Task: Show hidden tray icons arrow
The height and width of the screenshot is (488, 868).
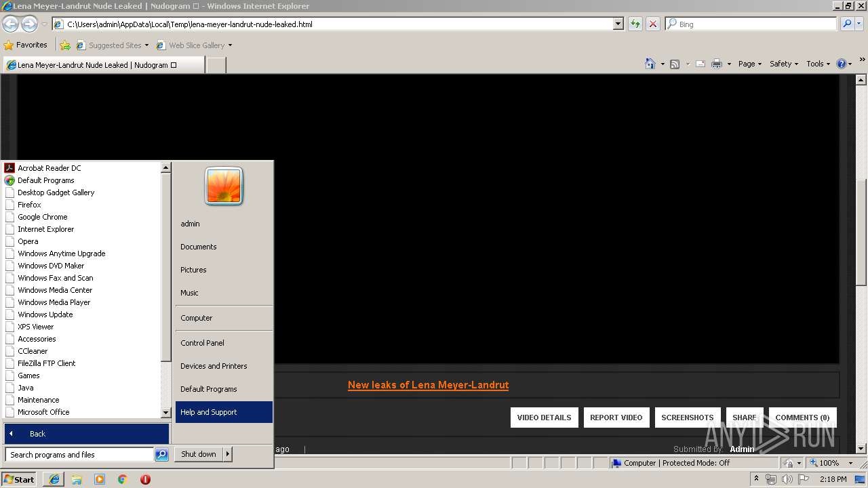Action: click(x=756, y=479)
